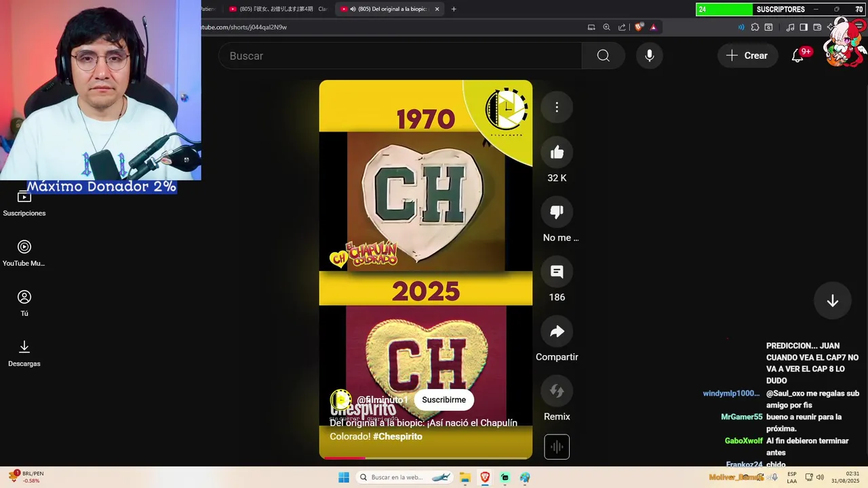Click the Brave Shields lion icon in address bar
The image size is (868, 488).
click(x=638, y=27)
